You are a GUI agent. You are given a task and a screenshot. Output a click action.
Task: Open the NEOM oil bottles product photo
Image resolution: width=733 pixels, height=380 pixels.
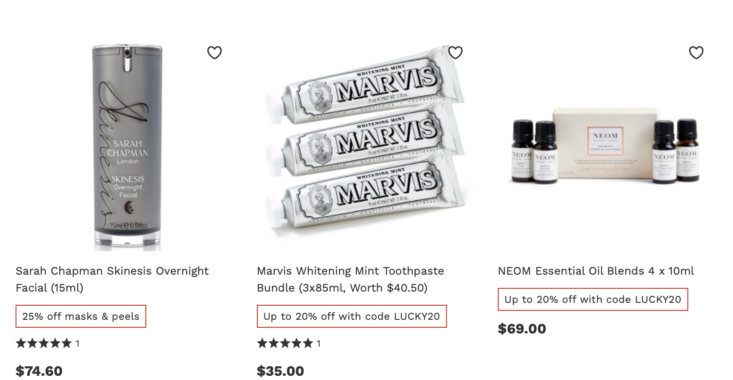606,145
